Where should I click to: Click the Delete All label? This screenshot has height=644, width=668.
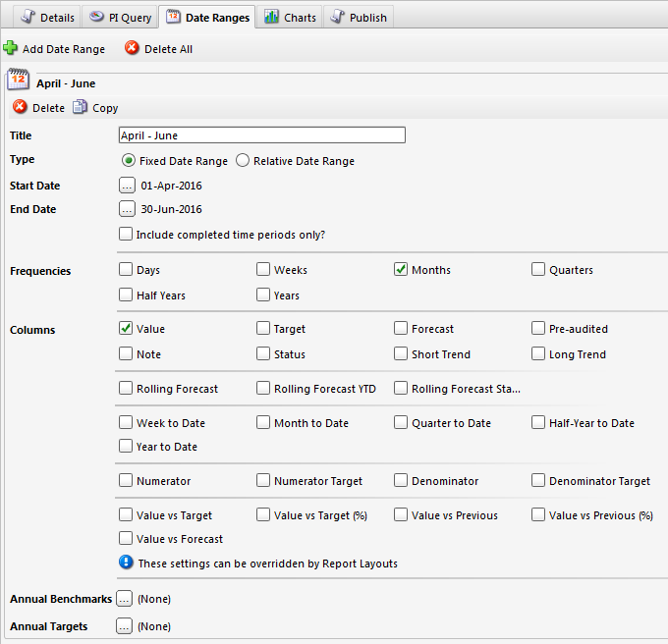[168, 49]
